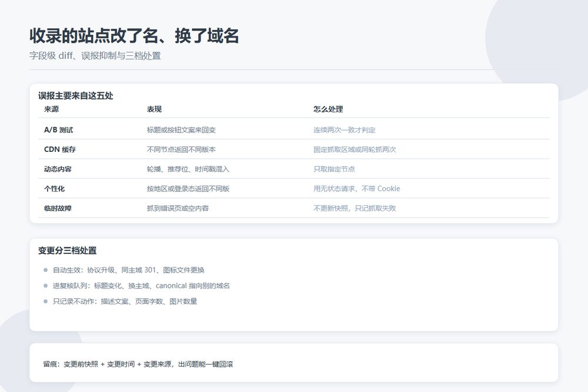
Task: Click the heading 变更分三档处置
Action: tap(67, 251)
